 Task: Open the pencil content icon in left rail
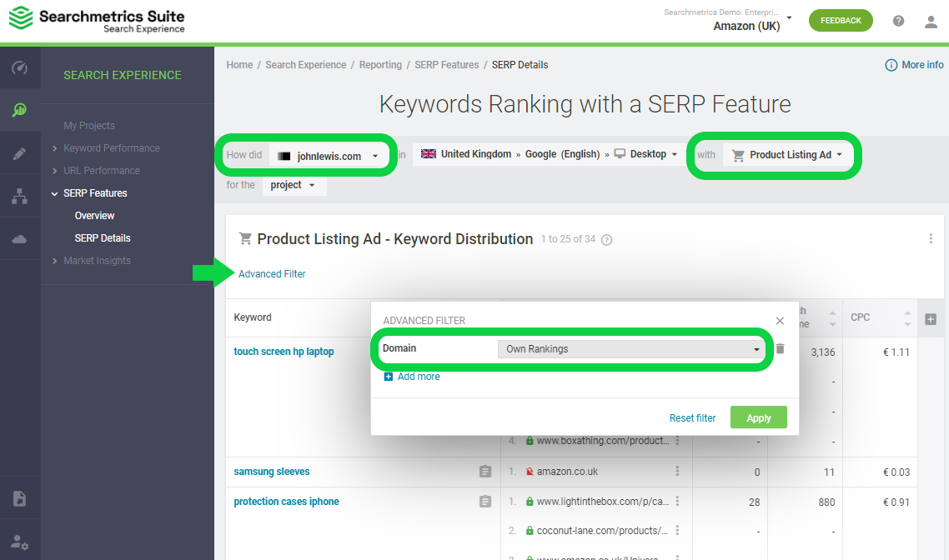[x=20, y=153]
